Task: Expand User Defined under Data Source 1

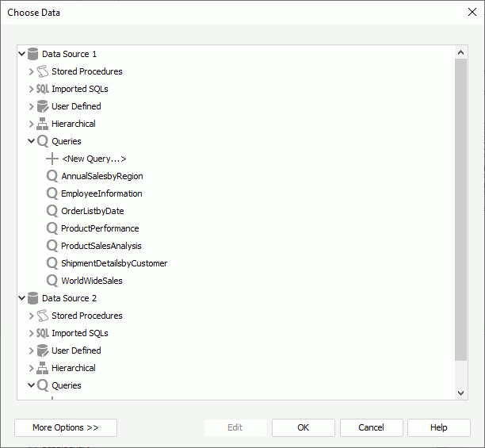Action: (31, 106)
